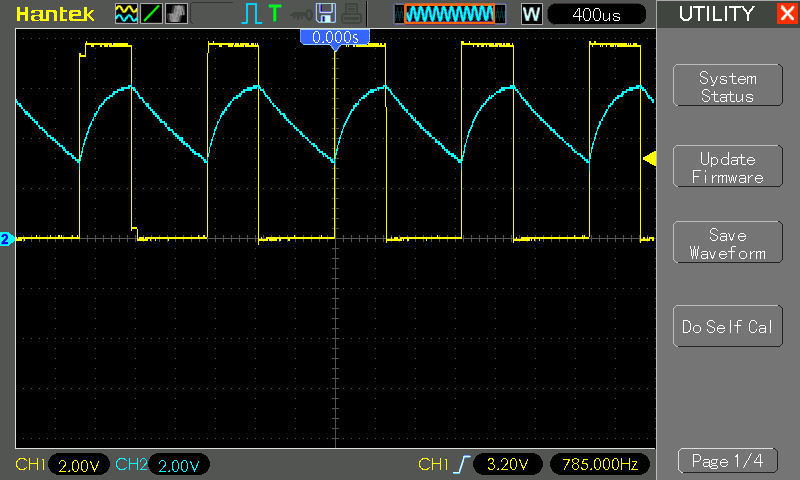Click Update Firmware button
800x480 pixels.
tap(728, 166)
